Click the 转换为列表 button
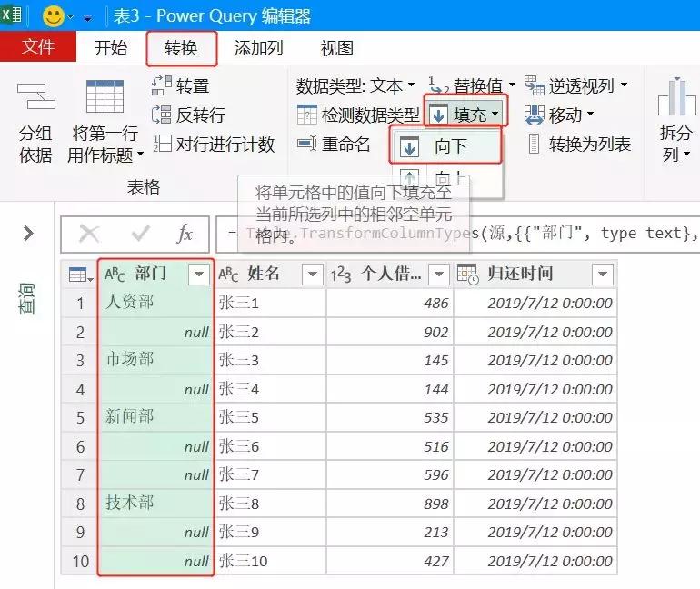Screen dimensions: 700x589 coord(579,145)
